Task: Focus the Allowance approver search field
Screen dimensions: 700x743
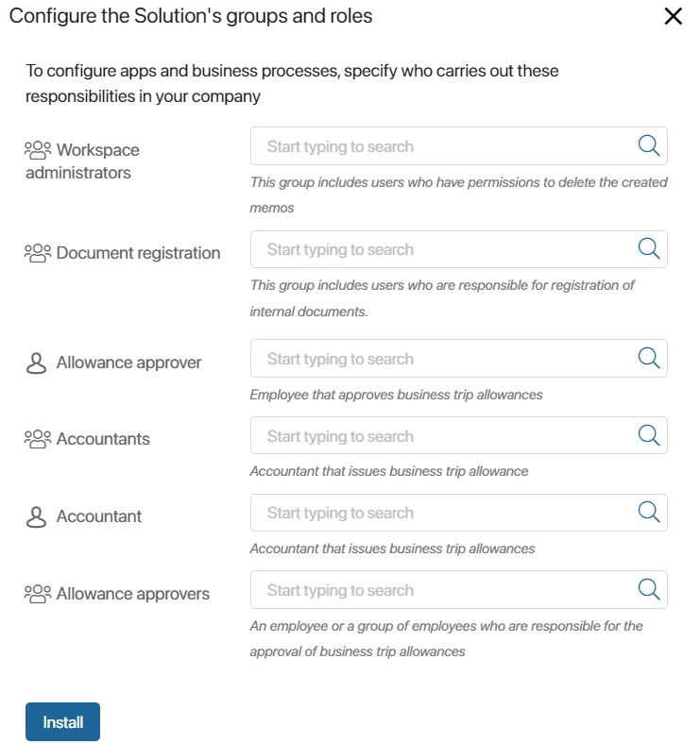Action: click(x=458, y=358)
